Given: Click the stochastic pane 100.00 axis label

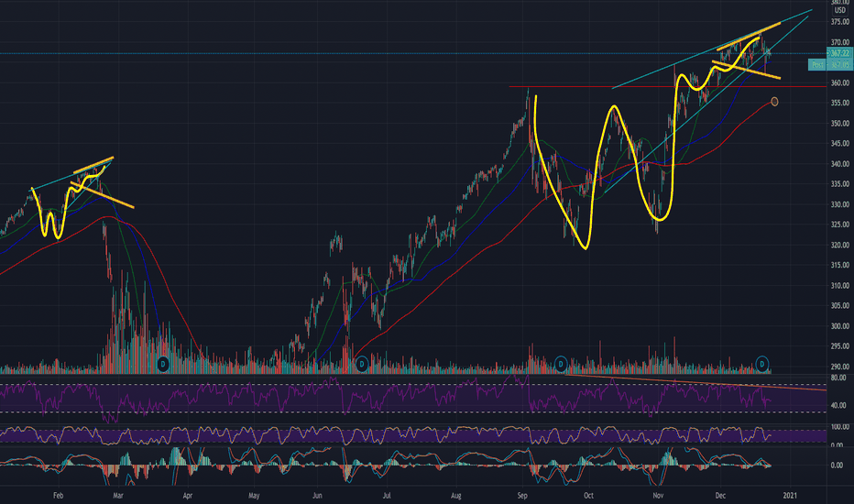Looking at the screenshot, I should point(840,427).
